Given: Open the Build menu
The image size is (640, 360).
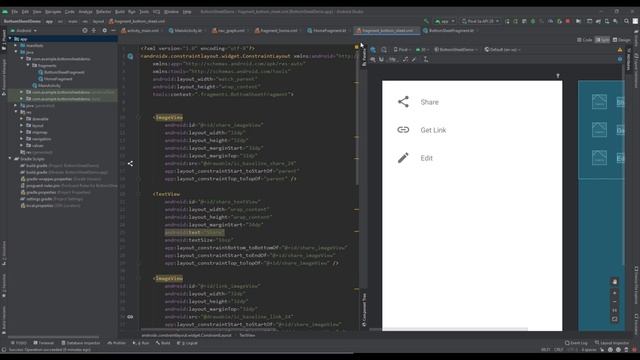Looking at the screenshot, I should click(120, 12).
